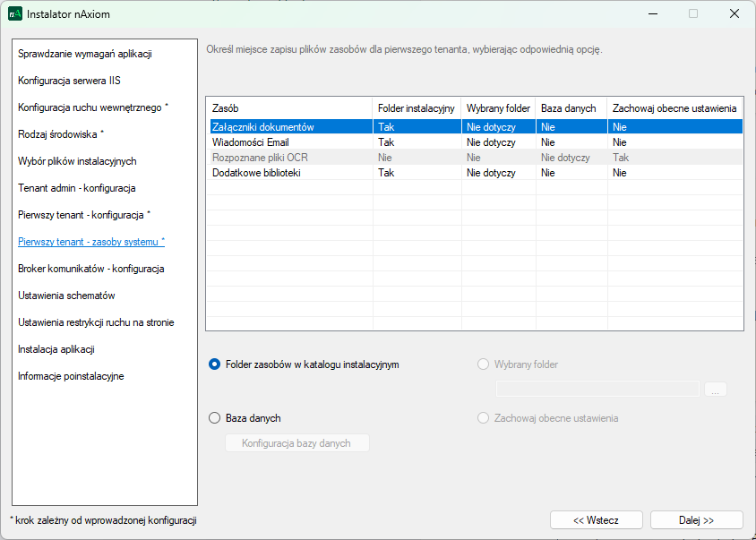Navigate to 'Broker komunikatów - konfiguracja' step
The height and width of the screenshot is (540, 756).
pyautogui.click(x=90, y=269)
